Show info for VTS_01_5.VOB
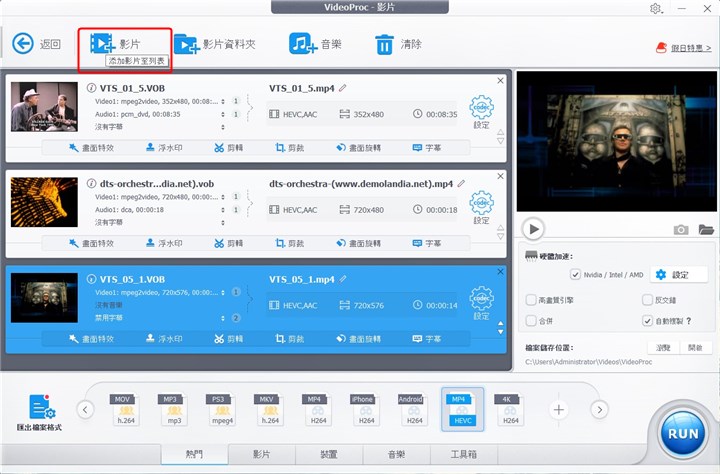The height and width of the screenshot is (474, 720). point(91,88)
